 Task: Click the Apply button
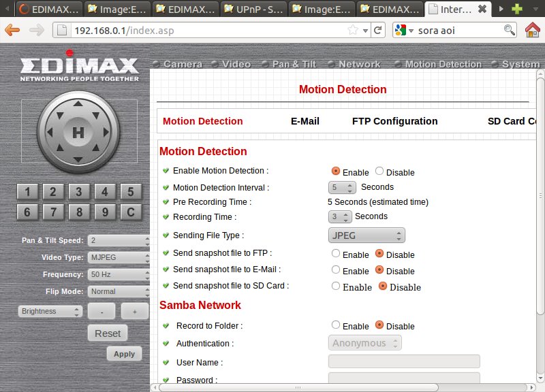pyautogui.click(x=124, y=354)
